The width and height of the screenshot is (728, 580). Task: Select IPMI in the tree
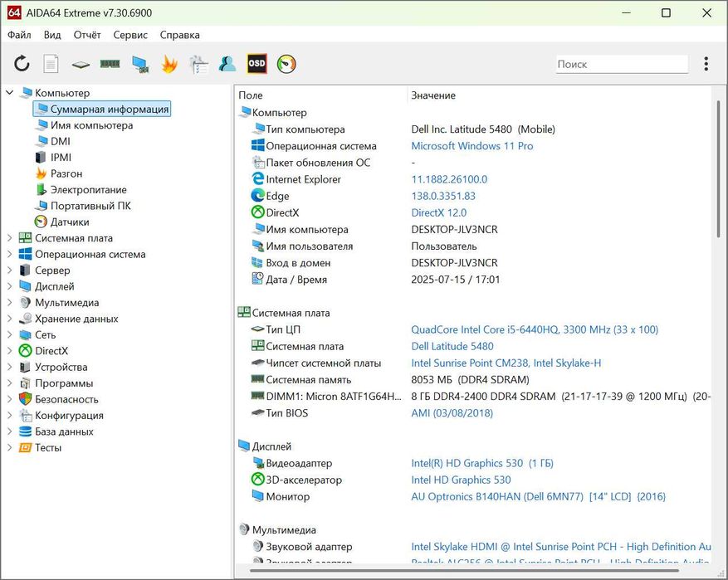tap(61, 158)
